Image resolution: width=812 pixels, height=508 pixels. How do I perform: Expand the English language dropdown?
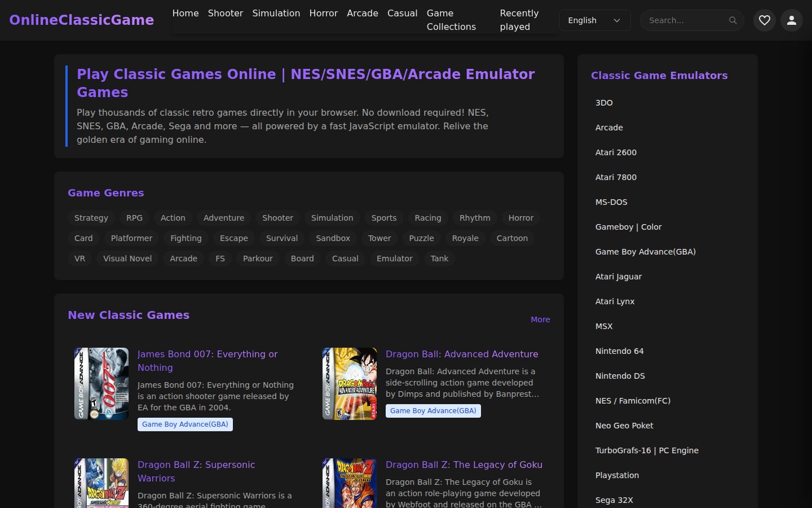coord(594,20)
